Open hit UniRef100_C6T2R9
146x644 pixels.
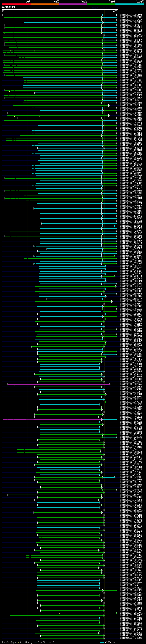tap(131, 22)
